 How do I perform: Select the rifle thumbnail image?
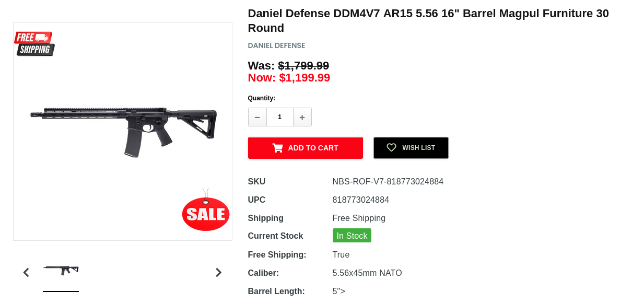pos(61,270)
